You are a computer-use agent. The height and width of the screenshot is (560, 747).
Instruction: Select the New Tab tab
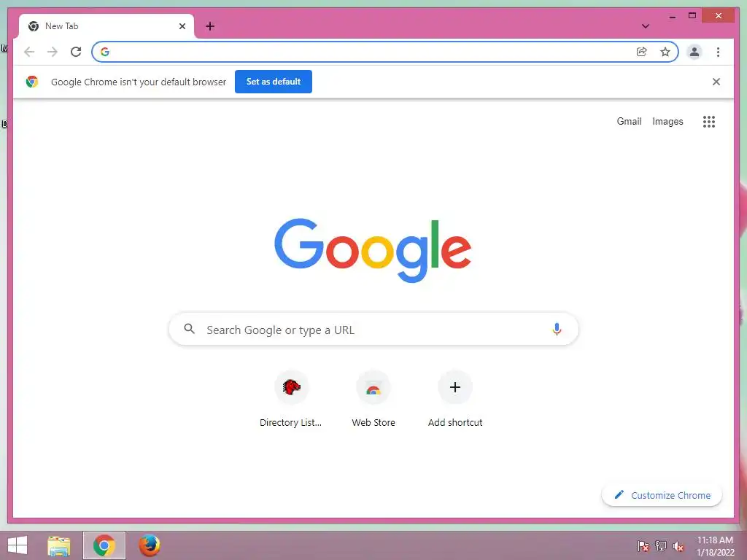point(107,26)
